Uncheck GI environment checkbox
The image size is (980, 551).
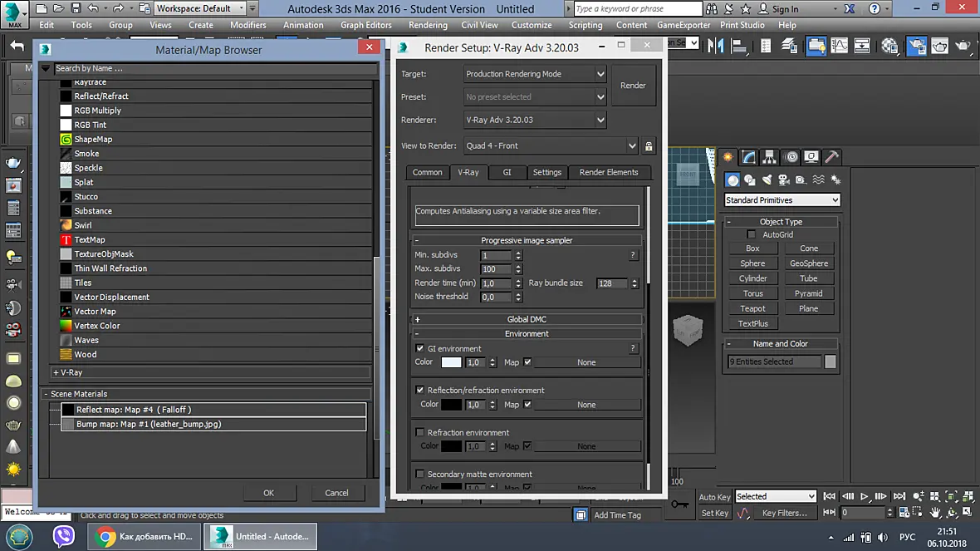click(x=420, y=348)
